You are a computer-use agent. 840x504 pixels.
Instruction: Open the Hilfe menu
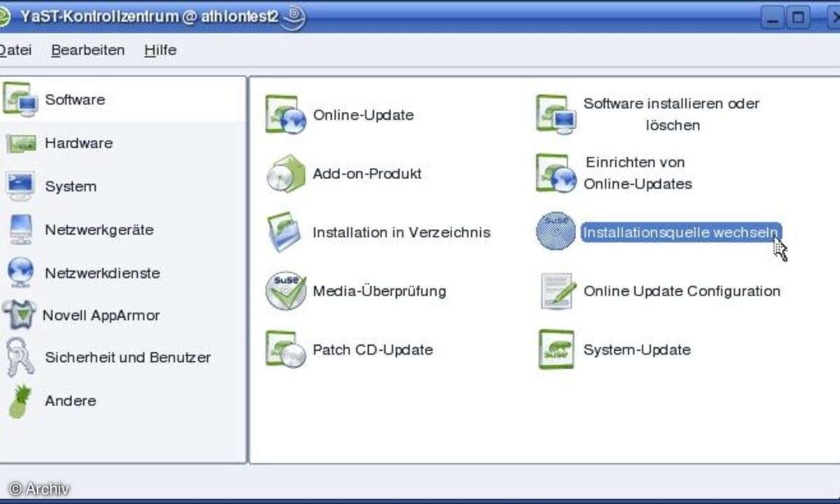pos(160,50)
